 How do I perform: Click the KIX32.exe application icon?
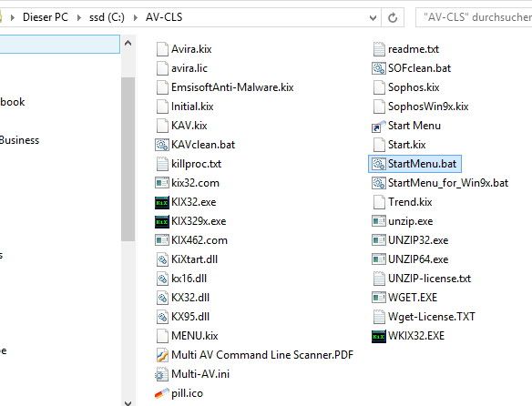162,202
